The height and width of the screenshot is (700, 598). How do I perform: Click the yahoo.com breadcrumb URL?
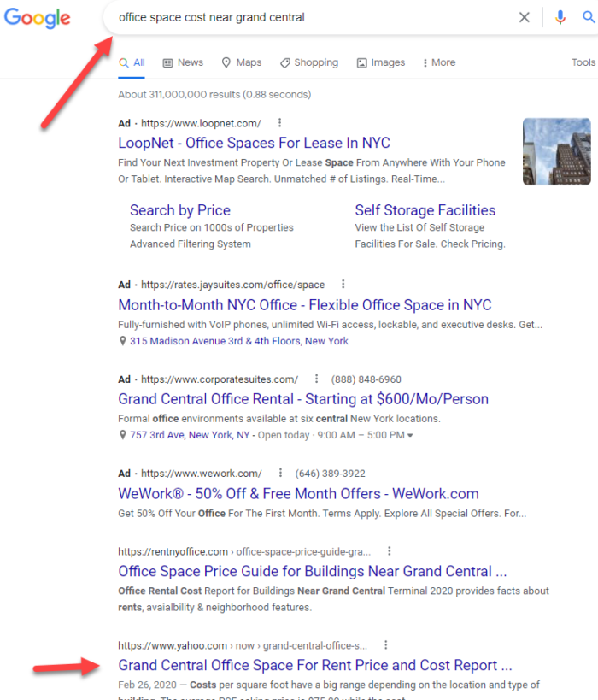click(x=243, y=646)
